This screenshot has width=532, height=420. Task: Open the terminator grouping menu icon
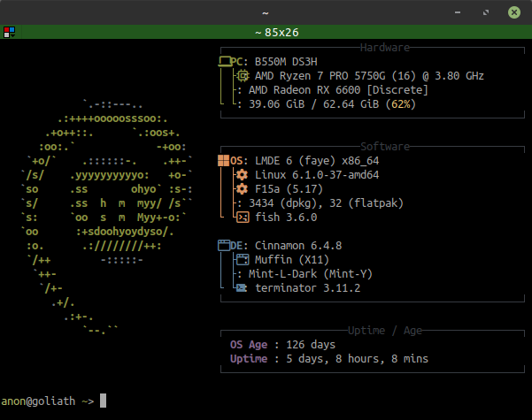9,32
